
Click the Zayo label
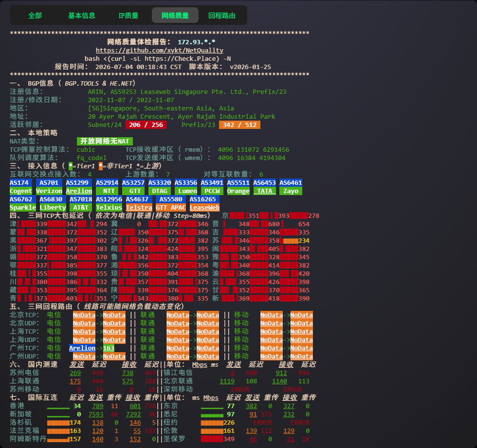(291, 191)
